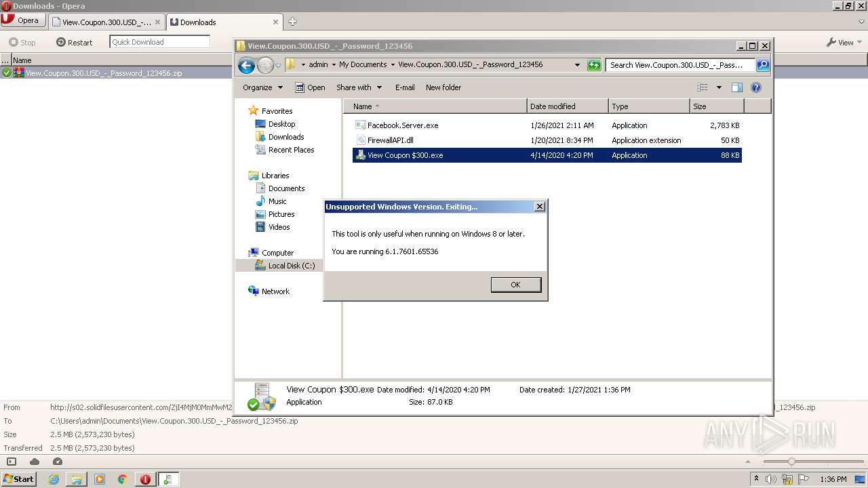Click the Opera Stop button

[22, 42]
